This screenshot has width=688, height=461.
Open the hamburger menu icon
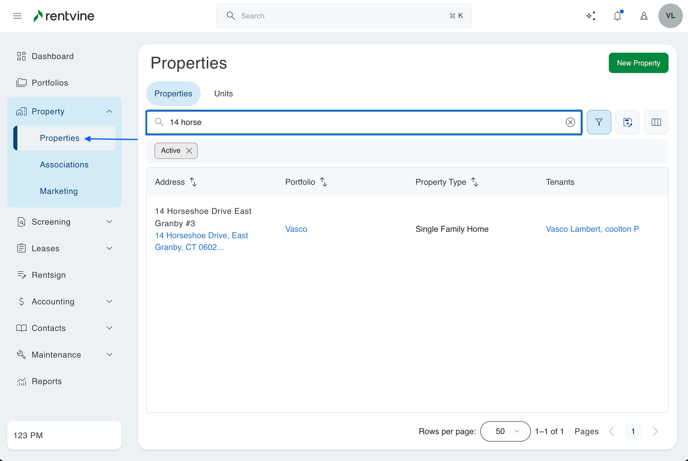point(17,16)
